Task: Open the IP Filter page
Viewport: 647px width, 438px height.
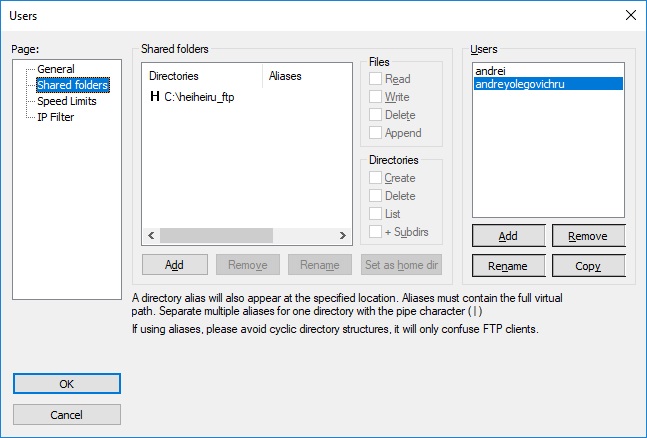Action: [55, 117]
